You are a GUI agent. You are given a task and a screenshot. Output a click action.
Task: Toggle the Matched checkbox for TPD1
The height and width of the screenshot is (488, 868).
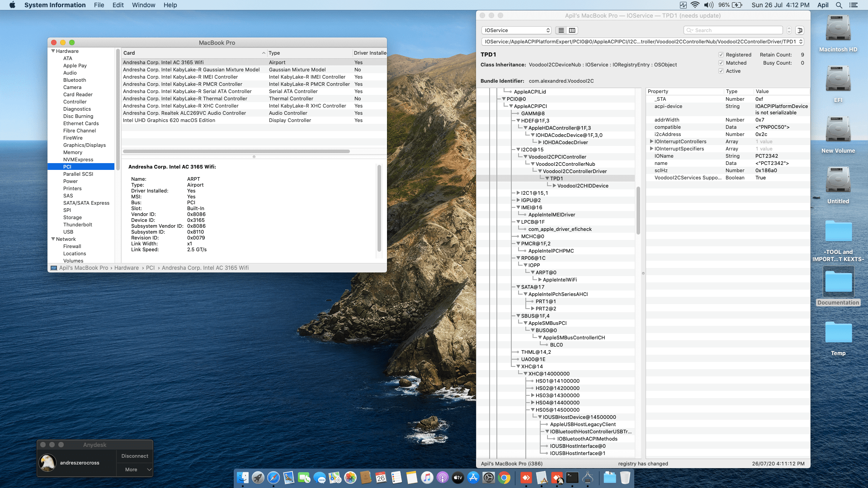pyautogui.click(x=721, y=63)
